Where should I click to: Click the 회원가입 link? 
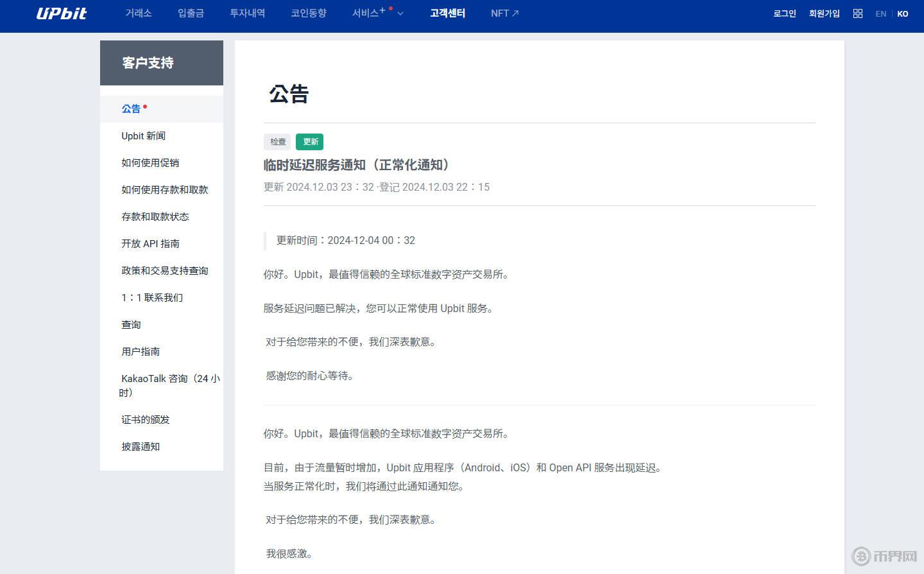pos(824,13)
